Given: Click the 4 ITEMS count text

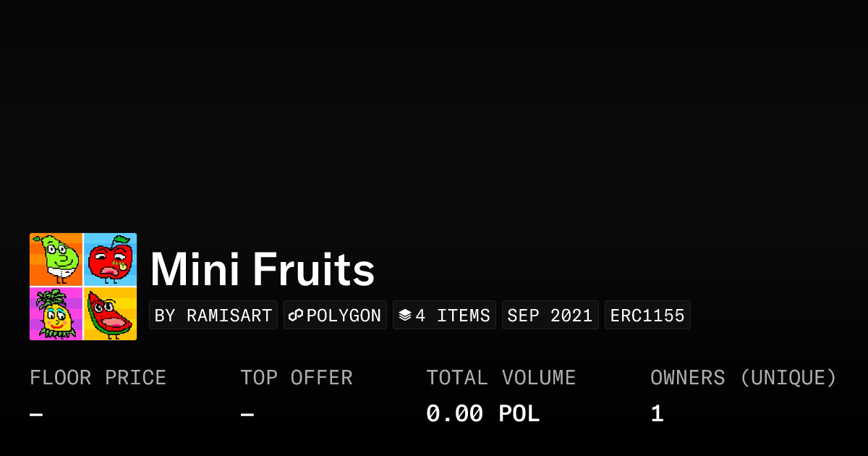Looking at the screenshot, I should 453,316.
